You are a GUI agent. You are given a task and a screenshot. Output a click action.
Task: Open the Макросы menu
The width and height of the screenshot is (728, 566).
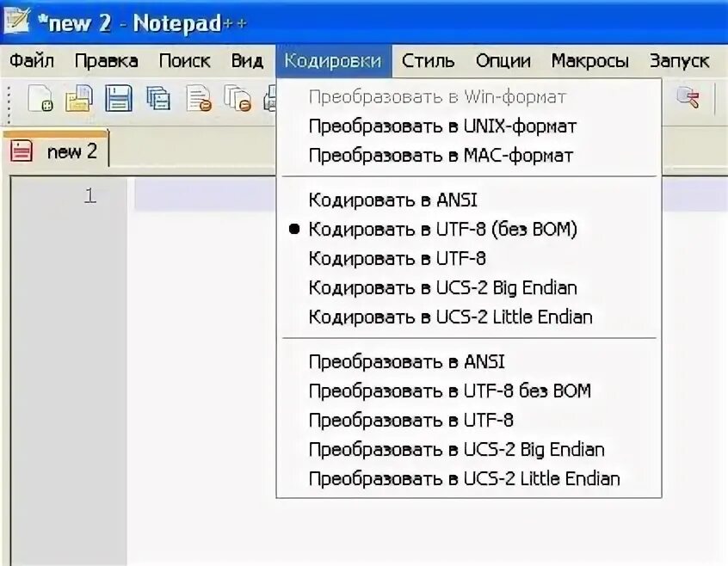pos(590,61)
